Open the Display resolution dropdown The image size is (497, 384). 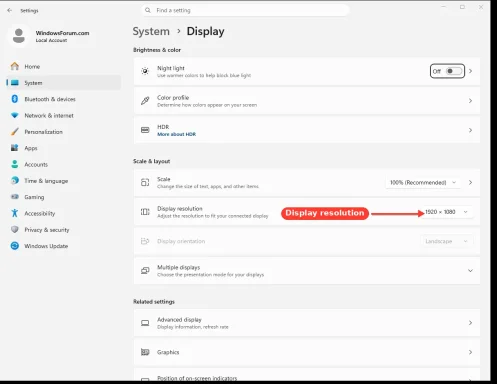coord(446,212)
